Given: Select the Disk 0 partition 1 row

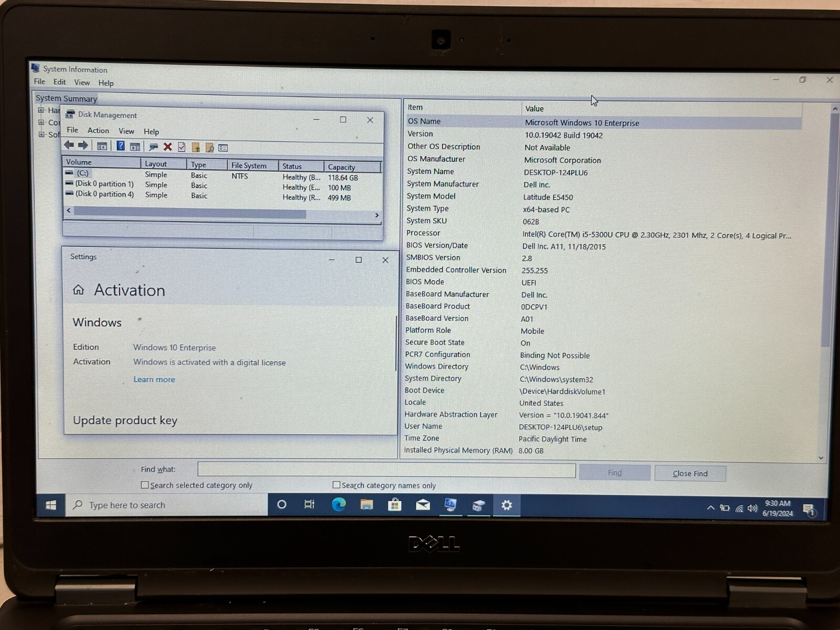Looking at the screenshot, I should click(222, 185).
